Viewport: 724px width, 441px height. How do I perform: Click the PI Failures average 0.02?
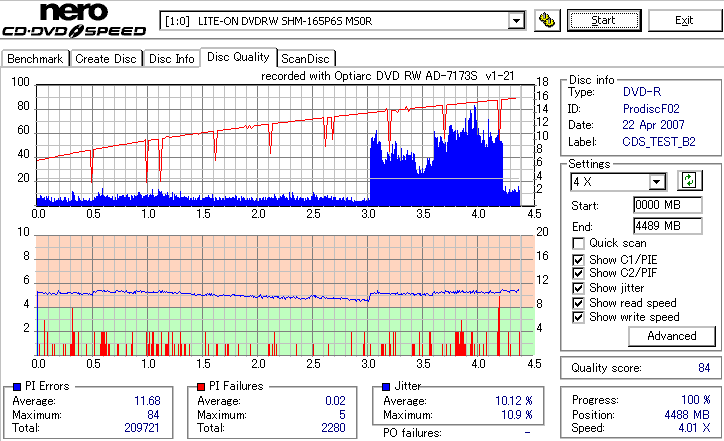(335, 401)
